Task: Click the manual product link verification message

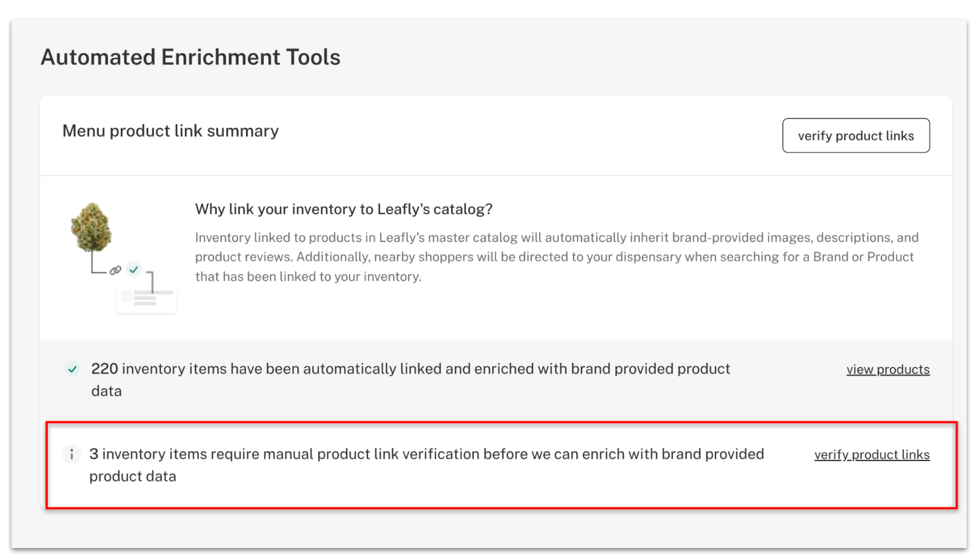Action: tap(426, 465)
